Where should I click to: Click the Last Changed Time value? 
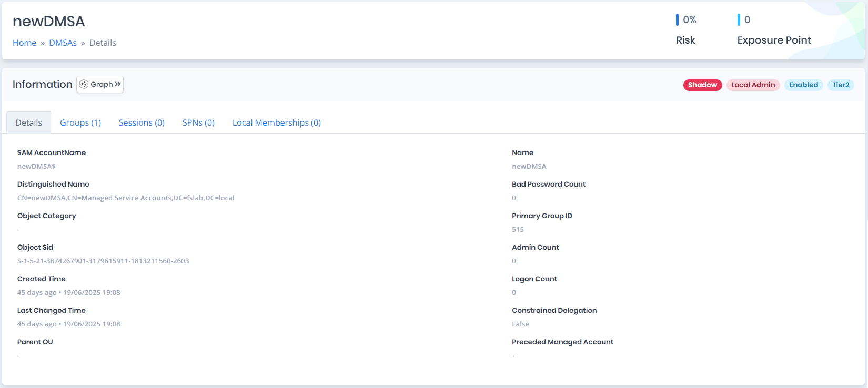pos(69,324)
